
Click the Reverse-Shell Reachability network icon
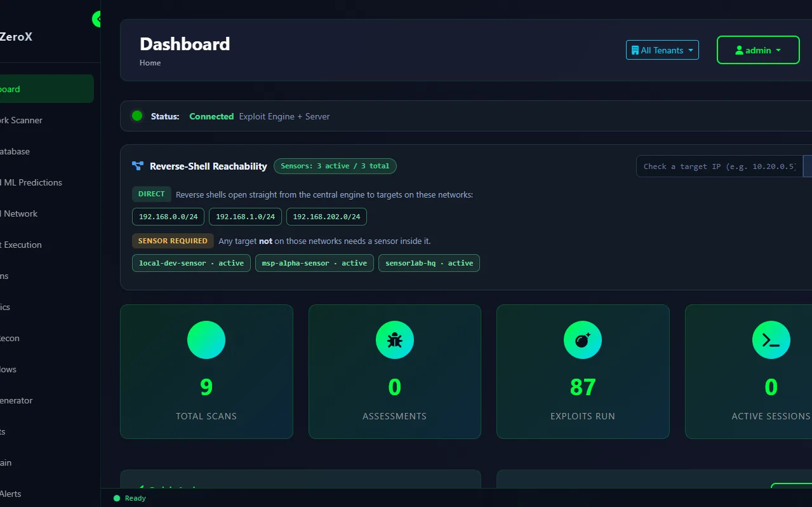click(x=138, y=166)
